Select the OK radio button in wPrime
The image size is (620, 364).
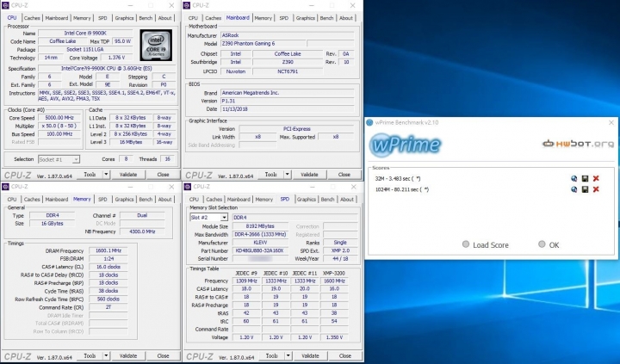pos(542,244)
